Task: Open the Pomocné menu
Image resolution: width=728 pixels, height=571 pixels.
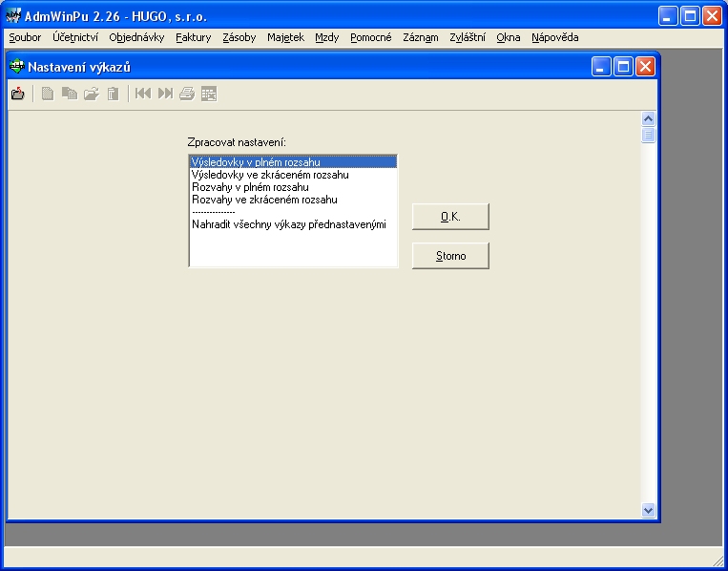Action: (370, 37)
